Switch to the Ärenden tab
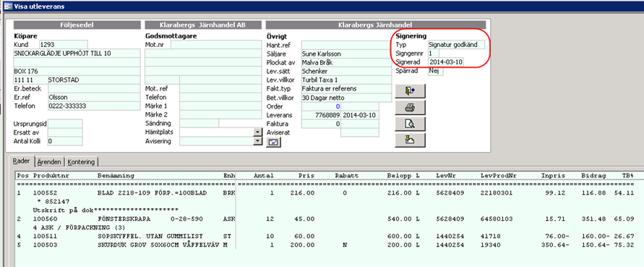644x267 pixels. click(x=50, y=161)
